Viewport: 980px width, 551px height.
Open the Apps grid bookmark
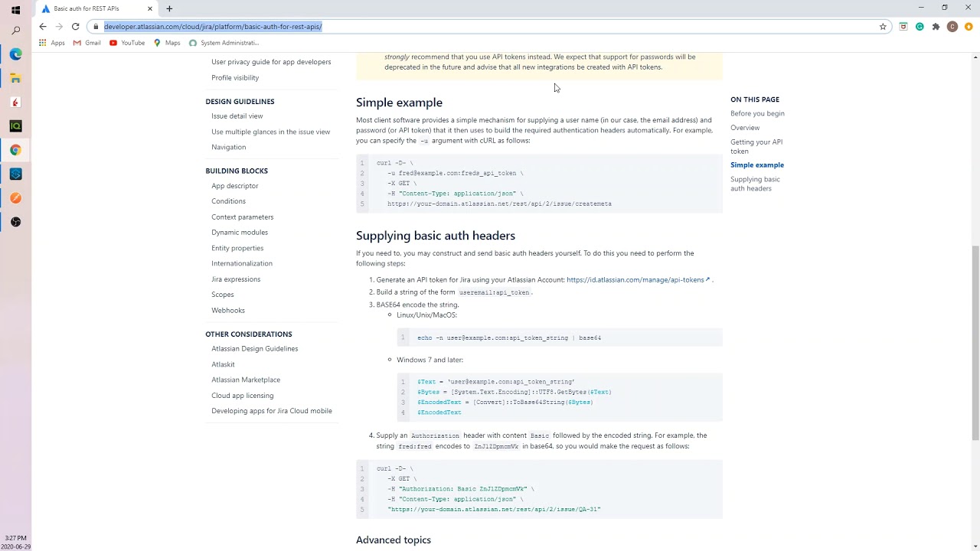[52, 43]
